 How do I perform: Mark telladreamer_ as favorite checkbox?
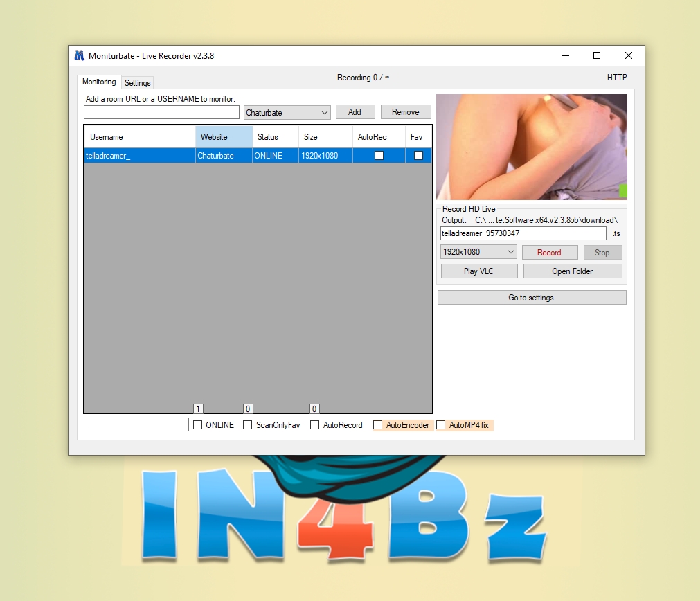(418, 155)
